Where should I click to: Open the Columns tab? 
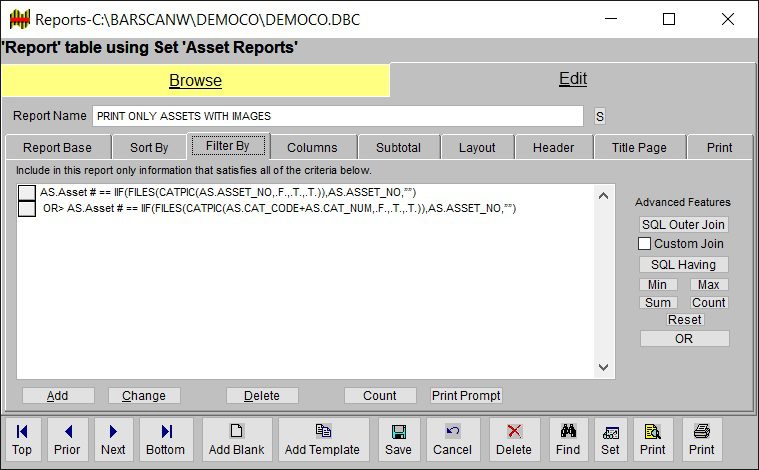[x=312, y=148]
